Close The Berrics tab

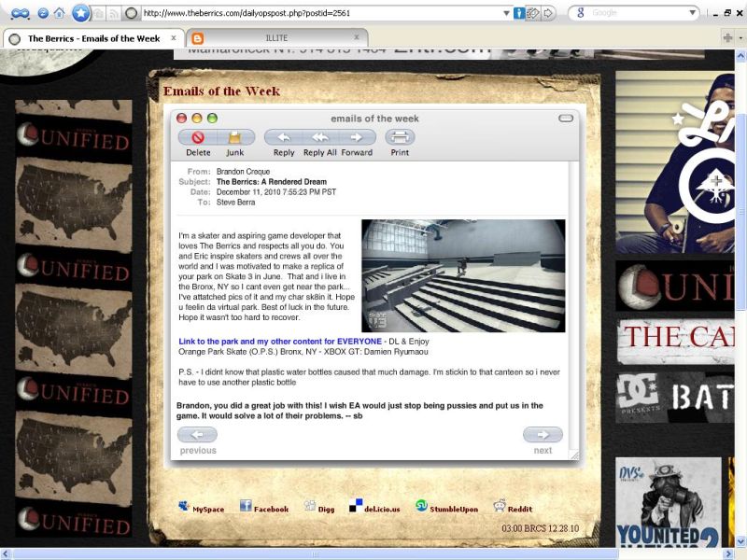(174, 37)
